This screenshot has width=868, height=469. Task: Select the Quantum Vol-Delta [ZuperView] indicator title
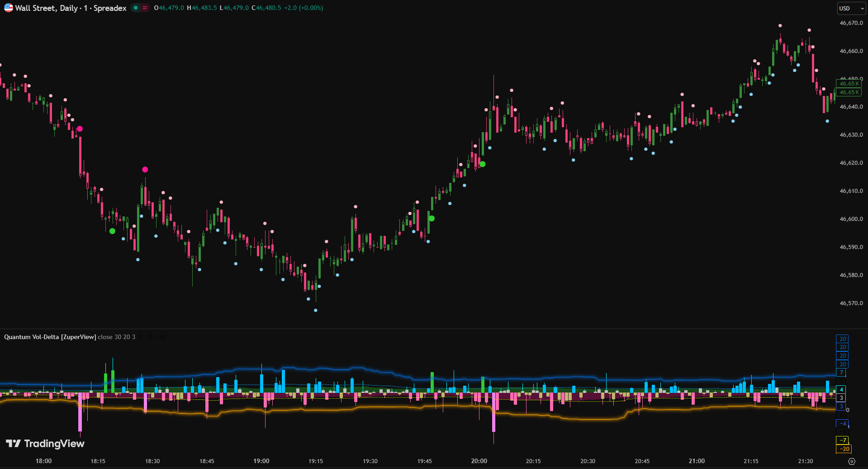50,337
